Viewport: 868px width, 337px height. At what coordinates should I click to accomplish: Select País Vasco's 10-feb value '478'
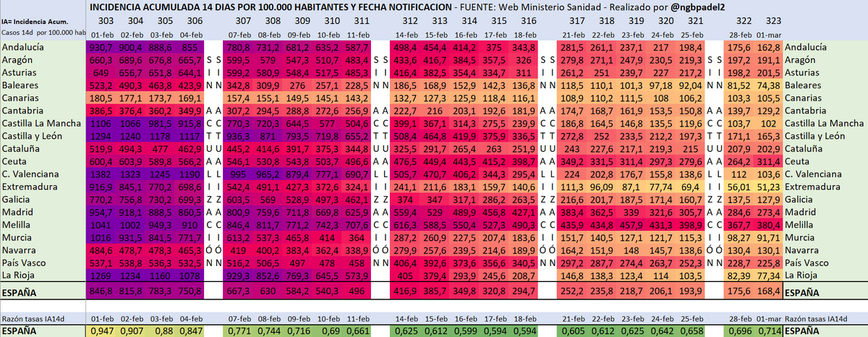point(329,264)
